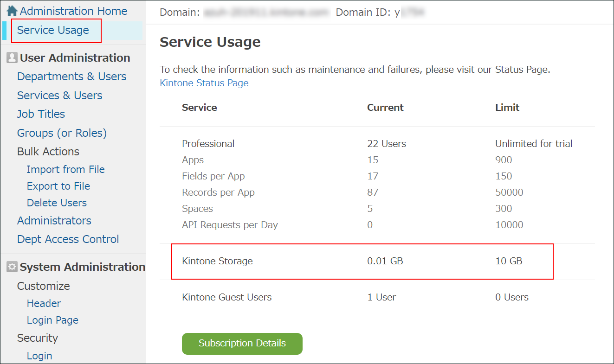Open the Delete Users page
Viewport: 614px width, 364px height.
click(x=56, y=203)
